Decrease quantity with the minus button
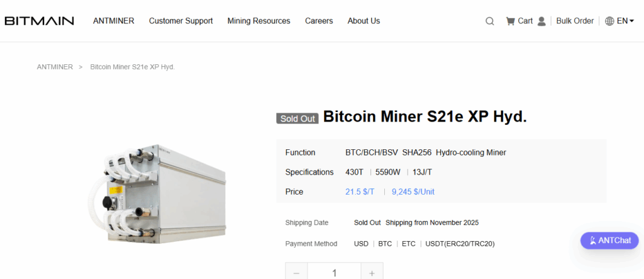The width and height of the screenshot is (644, 279). tap(296, 273)
